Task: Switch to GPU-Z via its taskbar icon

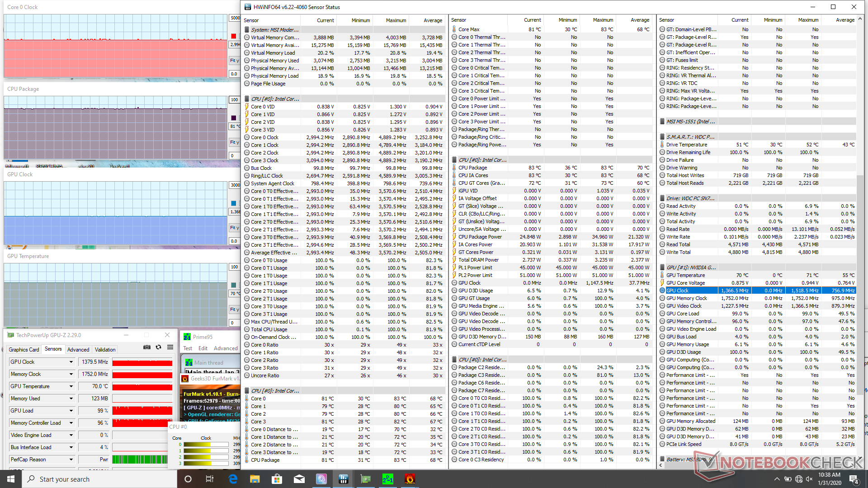Action: point(365,479)
